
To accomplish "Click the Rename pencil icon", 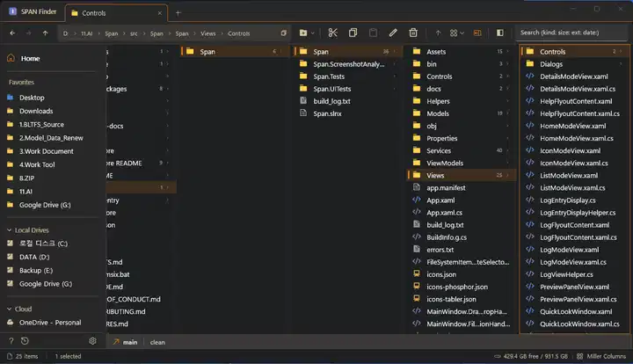I will point(393,33).
